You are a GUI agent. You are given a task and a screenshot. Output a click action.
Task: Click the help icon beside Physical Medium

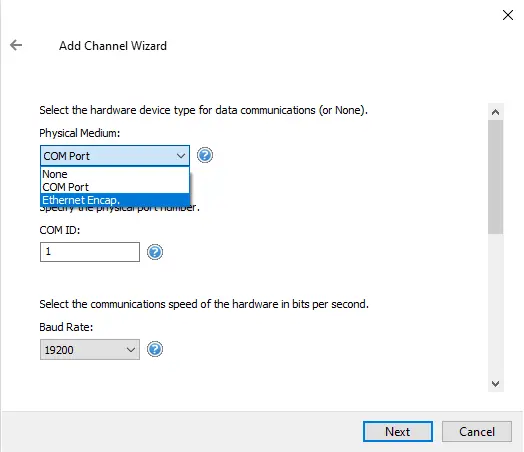[205, 155]
